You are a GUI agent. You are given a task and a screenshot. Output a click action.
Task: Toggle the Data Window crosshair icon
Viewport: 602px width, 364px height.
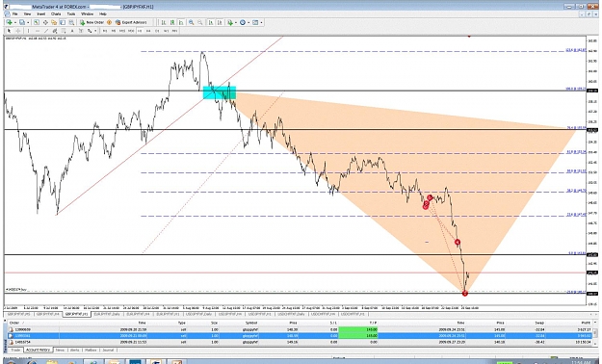(45, 23)
